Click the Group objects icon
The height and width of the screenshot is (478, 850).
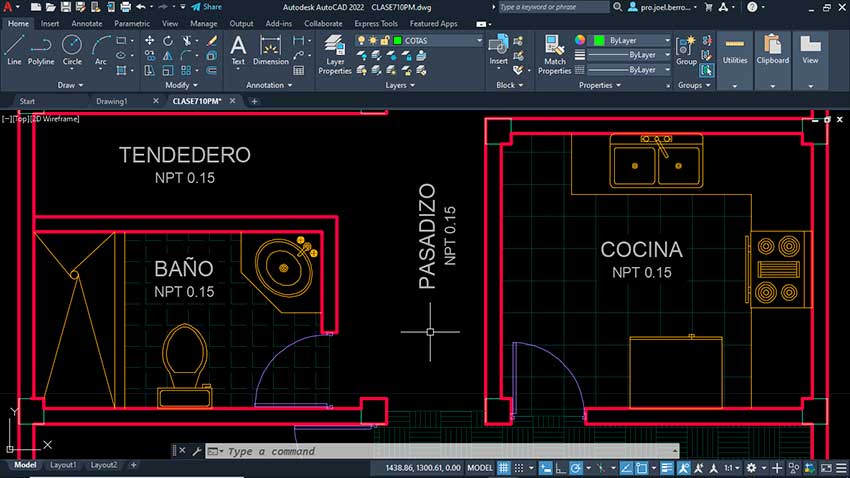click(686, 48)
